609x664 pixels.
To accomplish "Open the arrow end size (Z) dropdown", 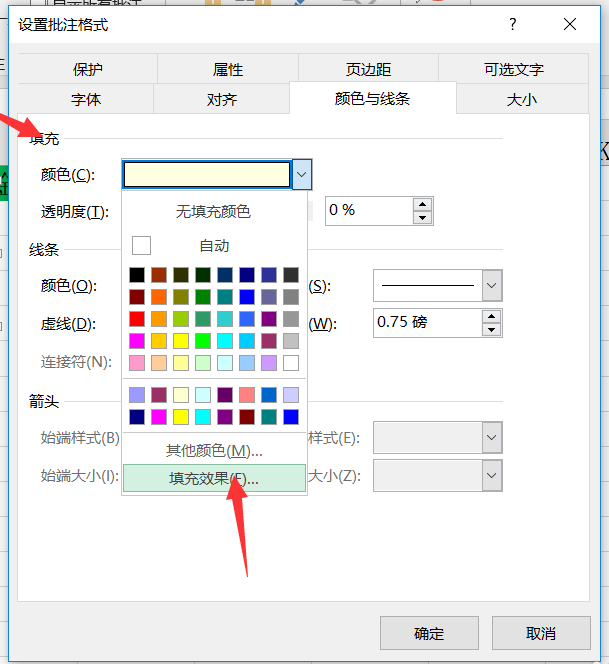I will click(x=491, y=476).
